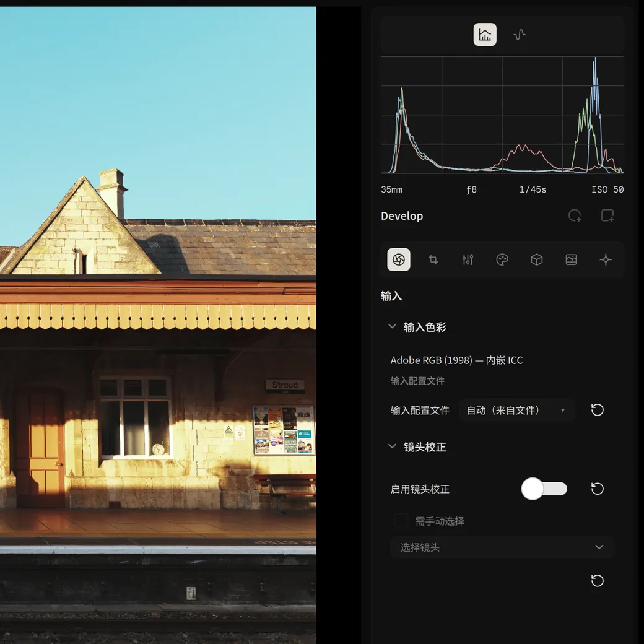Select the histogram view icon

(x=485, y=35)
